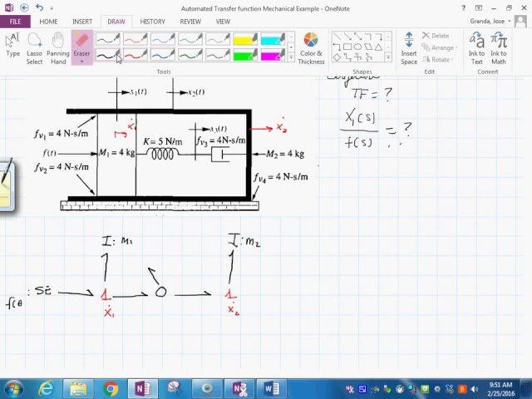Open the docked Quick Note window at left edge
The height and width of the screenshot is (399, 532).
pos(7,186)
